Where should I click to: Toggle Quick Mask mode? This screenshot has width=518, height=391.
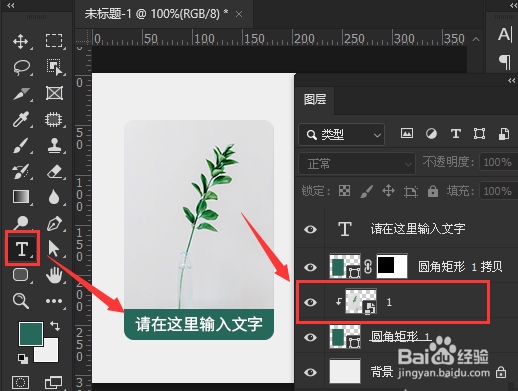tap(20, 382)
